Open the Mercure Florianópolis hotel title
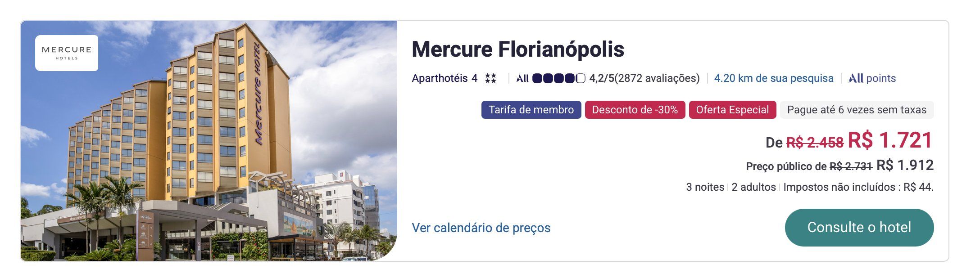The width and height of the screenshot is (980, 278). pyautogui.click(x=518, y=49)
